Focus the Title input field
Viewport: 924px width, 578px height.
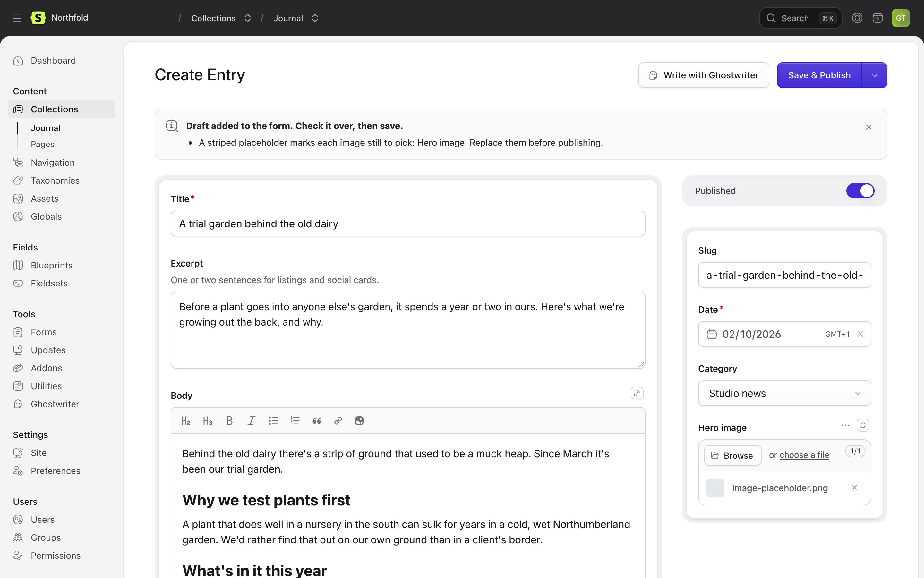408,223
